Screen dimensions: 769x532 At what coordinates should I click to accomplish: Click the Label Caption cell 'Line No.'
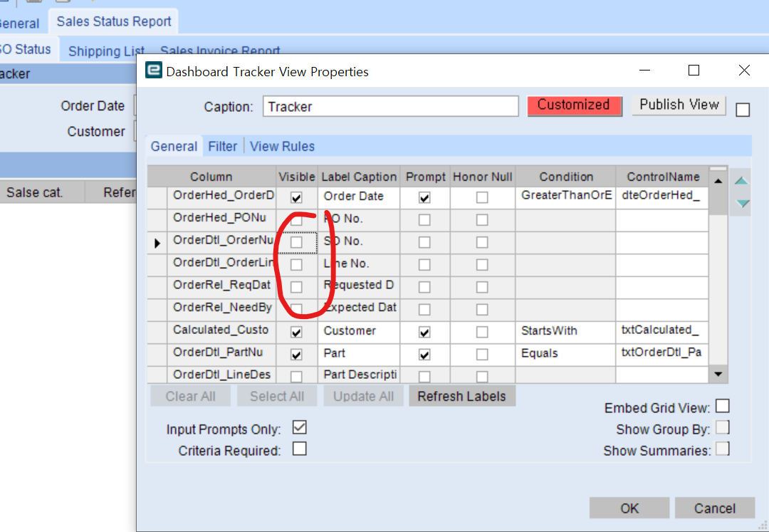(359, 265)
